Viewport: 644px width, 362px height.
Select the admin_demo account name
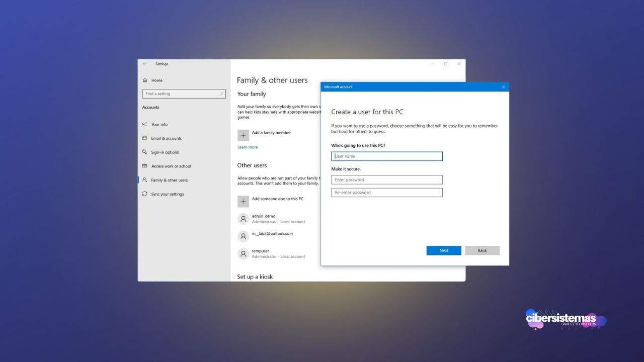pyautogui.click(x=264, y=216)
